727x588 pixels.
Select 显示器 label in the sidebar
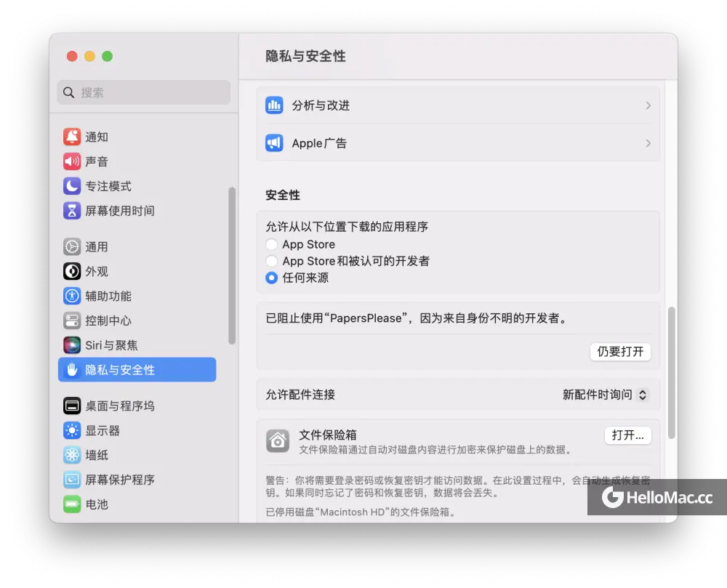(x=103, y=431)
